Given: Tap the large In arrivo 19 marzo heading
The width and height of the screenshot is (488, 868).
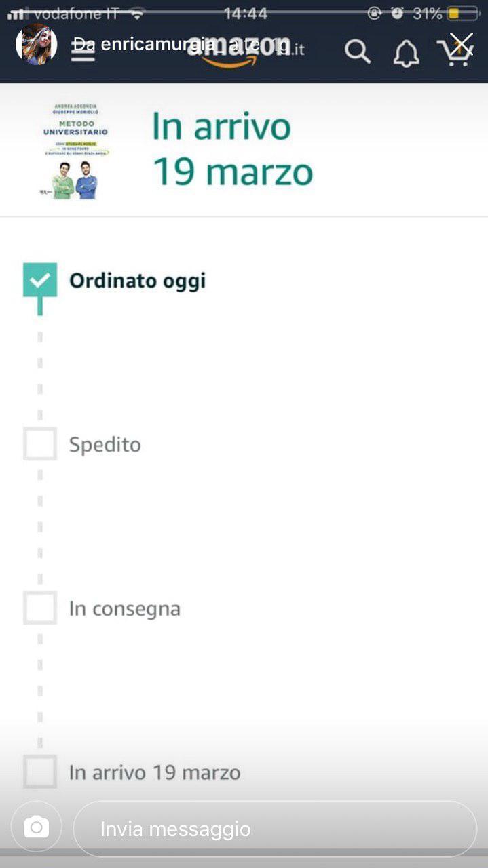Looking at the screenshot, I should click(231, 149).
